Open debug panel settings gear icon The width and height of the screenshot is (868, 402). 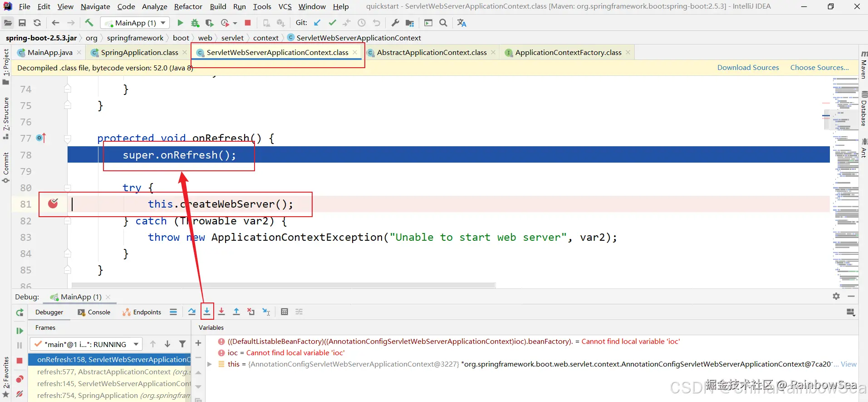tap(836, 296)
